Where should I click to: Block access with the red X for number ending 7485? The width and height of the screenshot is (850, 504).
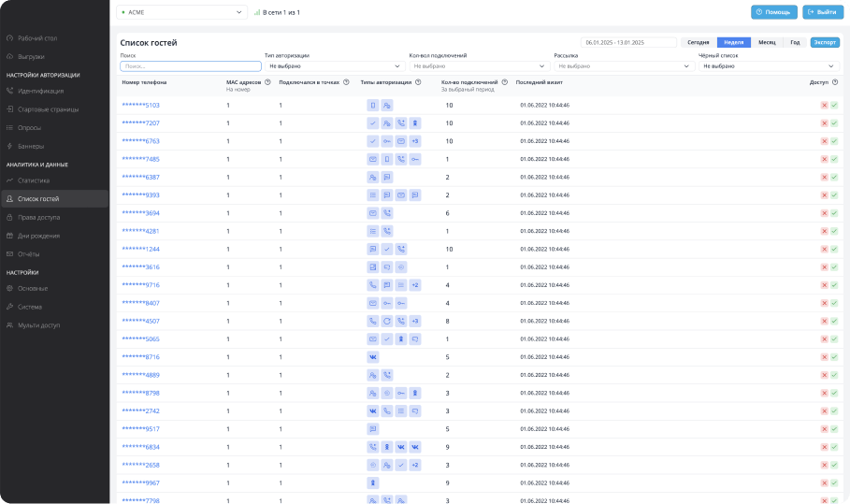click(x=824, y=159)
